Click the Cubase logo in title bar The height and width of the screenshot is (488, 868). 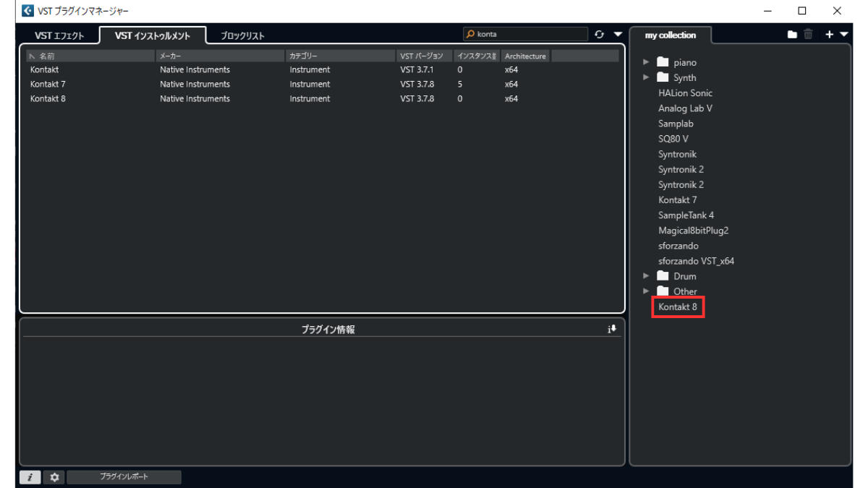pyautogui.click(x=27, y=11)
